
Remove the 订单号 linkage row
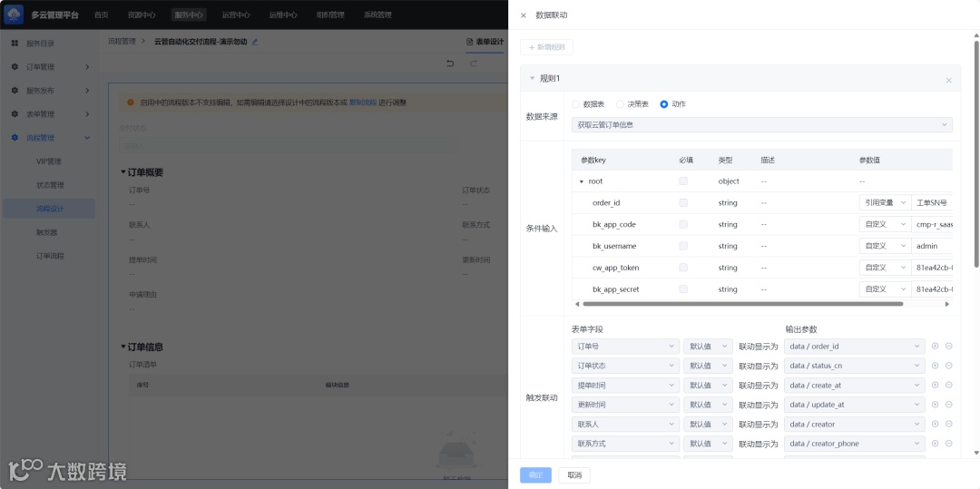click(x=949, y=346)
